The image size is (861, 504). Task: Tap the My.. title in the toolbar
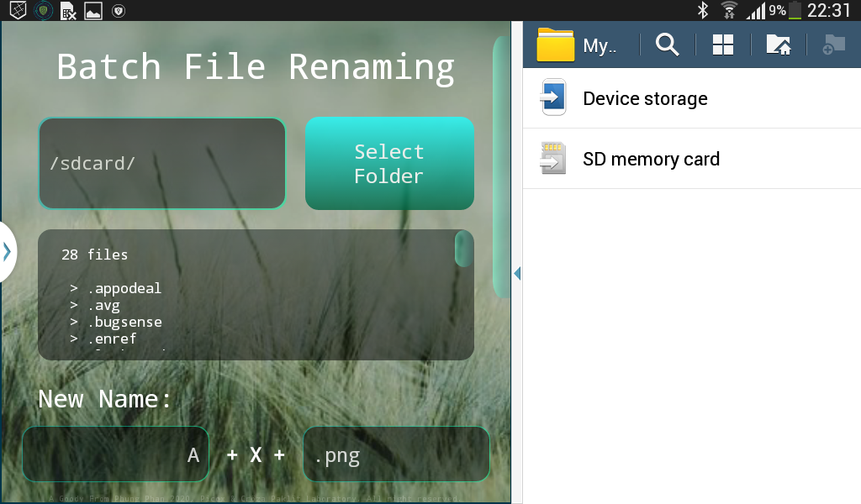click(600, 45)
